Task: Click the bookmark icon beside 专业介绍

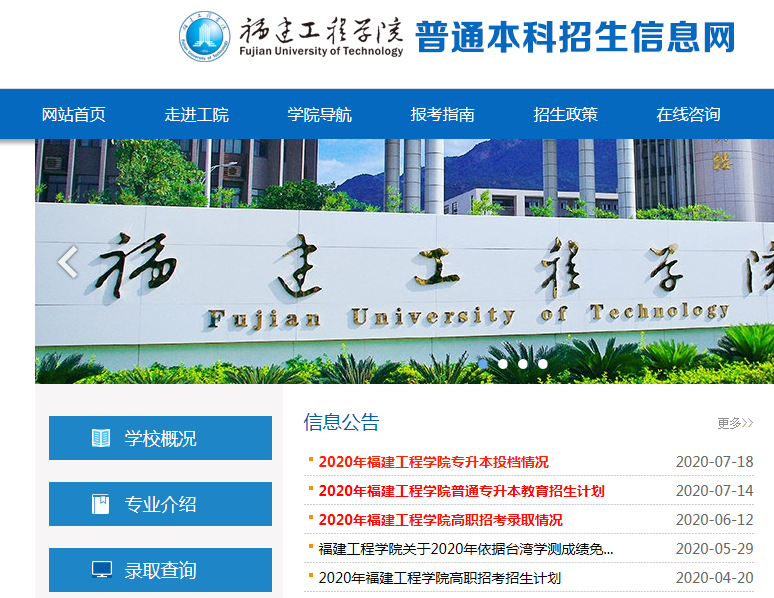Action: click(101, 504)
